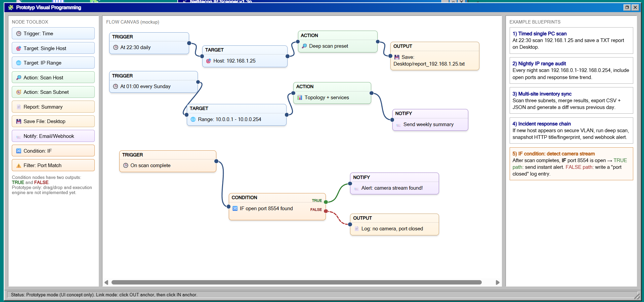Click the floppy icon on Save File: Desktop
Image resolution: width=644 pixels, height=302 pixels.
(x=19, y=121)
